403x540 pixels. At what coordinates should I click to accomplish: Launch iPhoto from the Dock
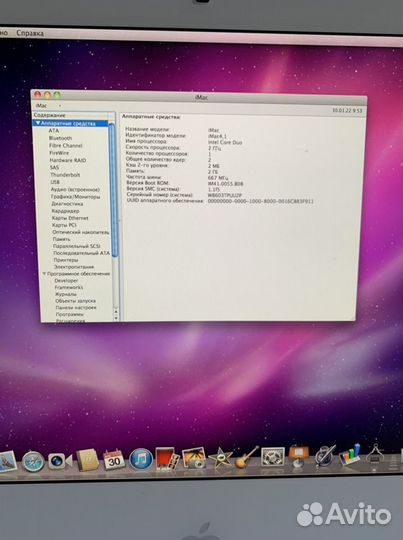[x=194, y=458]
